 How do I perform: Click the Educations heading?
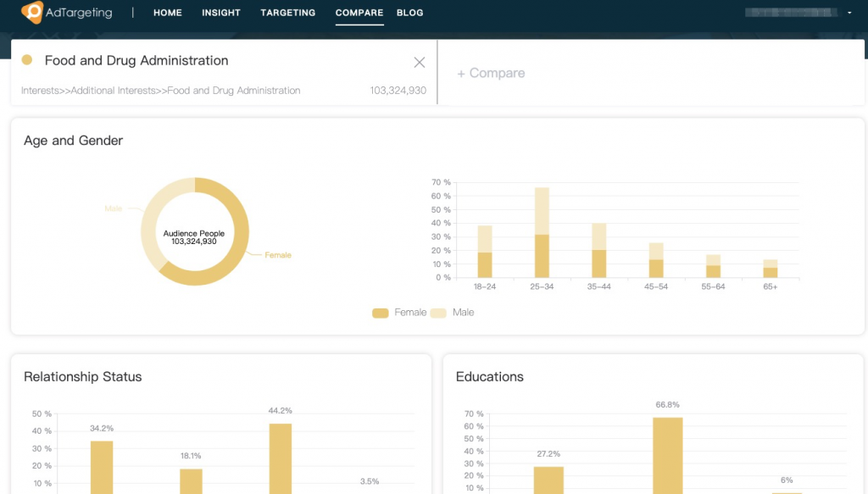pyautogui.click(x=489, y=377)
